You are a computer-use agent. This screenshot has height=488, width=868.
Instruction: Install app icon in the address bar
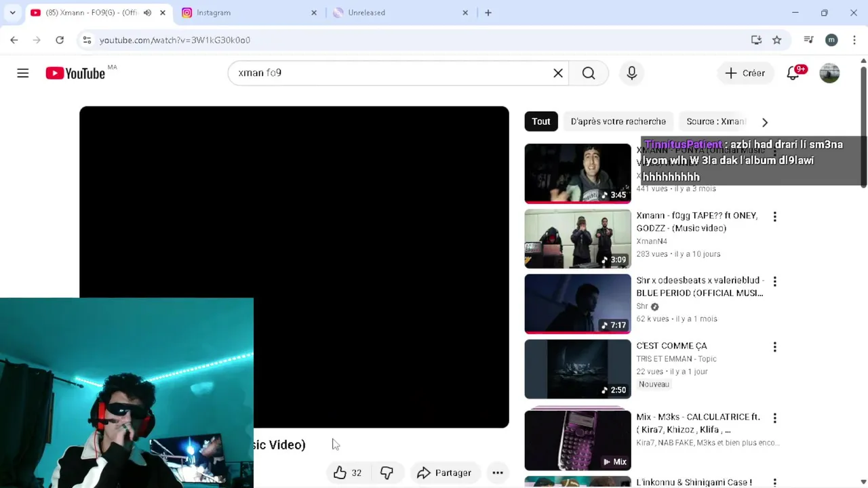(x=757, y=40)
